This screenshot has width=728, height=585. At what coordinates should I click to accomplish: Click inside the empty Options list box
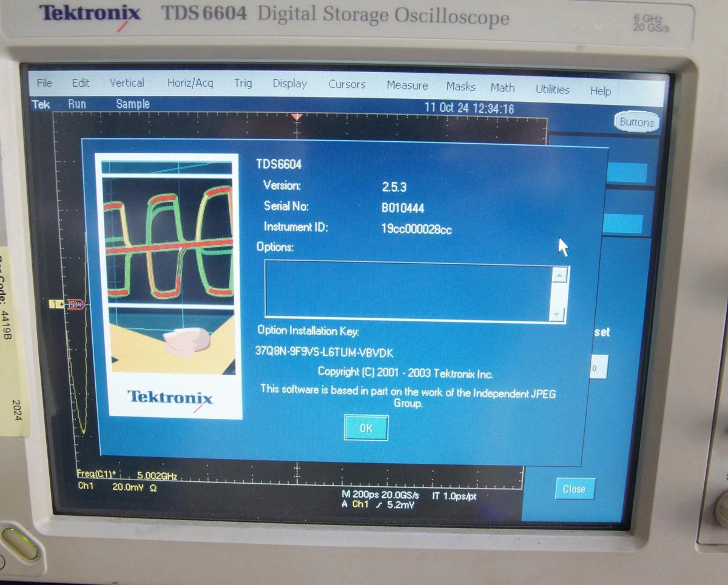407,290
